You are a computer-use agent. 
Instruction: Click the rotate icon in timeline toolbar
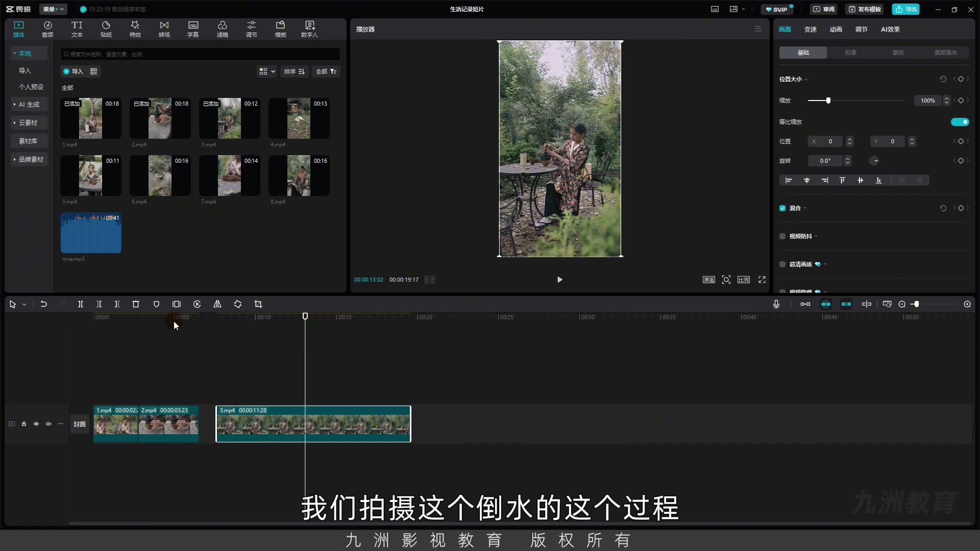(x=238, y=304)
